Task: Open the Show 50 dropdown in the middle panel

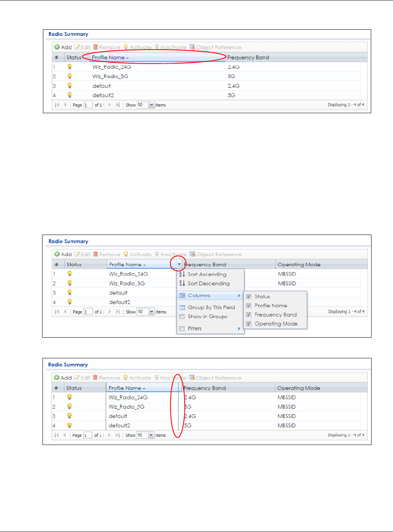Action: pos(152,311)
